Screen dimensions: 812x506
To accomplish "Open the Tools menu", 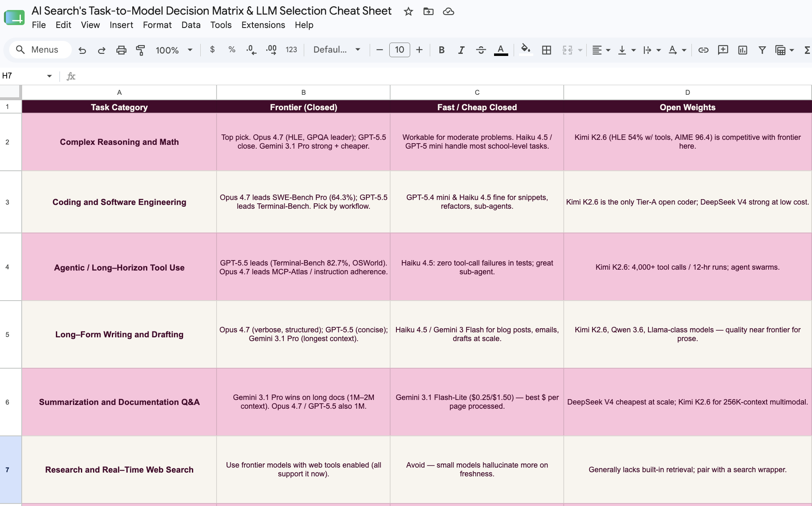I will [x=221, y=25].
